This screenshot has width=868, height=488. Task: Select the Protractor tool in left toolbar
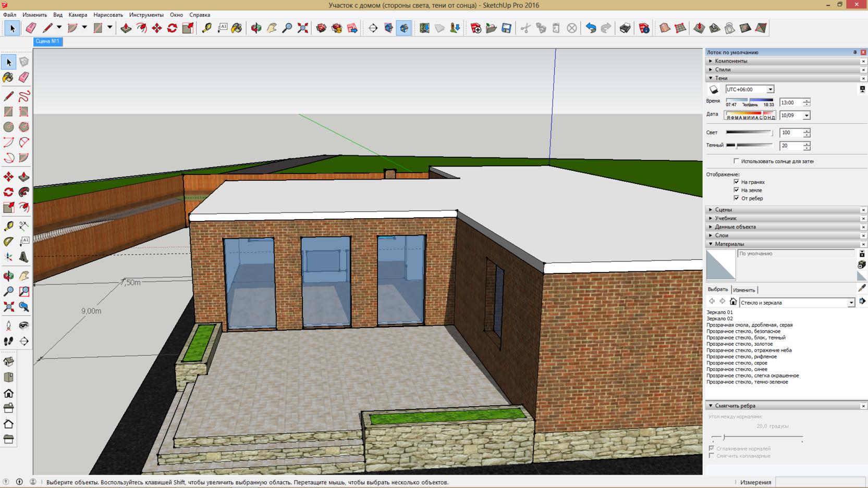(x=8, y=242)
